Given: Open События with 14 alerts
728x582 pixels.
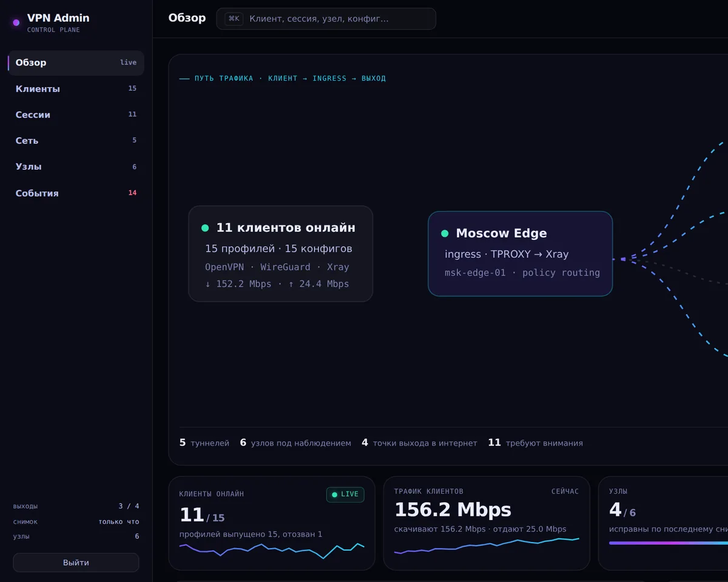Looking at the screenshot, I should point(76,193).
